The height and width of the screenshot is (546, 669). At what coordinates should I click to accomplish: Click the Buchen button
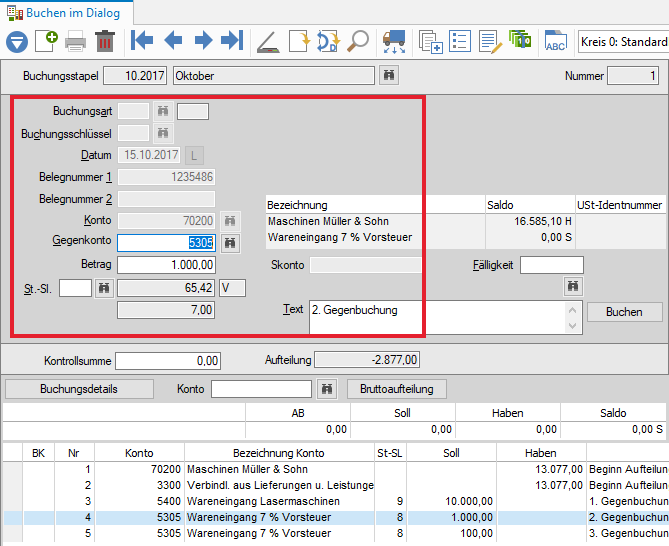coord(624,312)
